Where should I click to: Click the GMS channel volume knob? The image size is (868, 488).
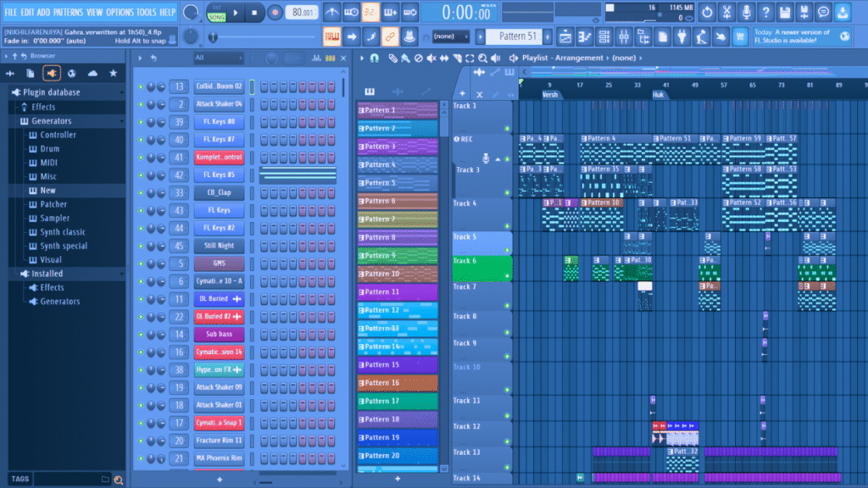pos(161,264)
